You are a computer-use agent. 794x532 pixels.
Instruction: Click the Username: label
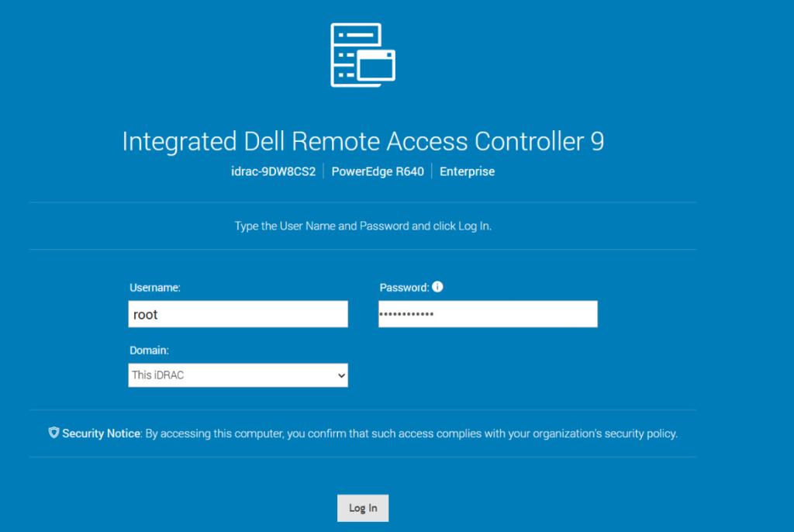click(155, 287)
